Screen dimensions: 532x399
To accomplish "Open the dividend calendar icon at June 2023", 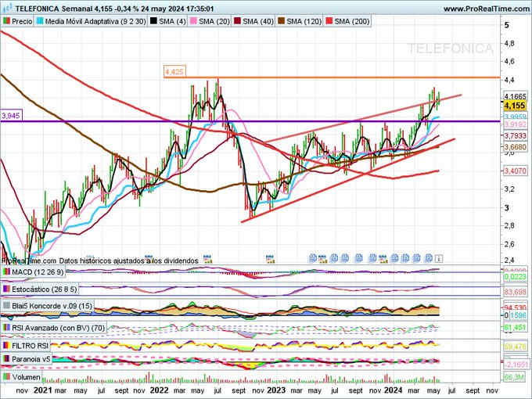I will (322, 259).
